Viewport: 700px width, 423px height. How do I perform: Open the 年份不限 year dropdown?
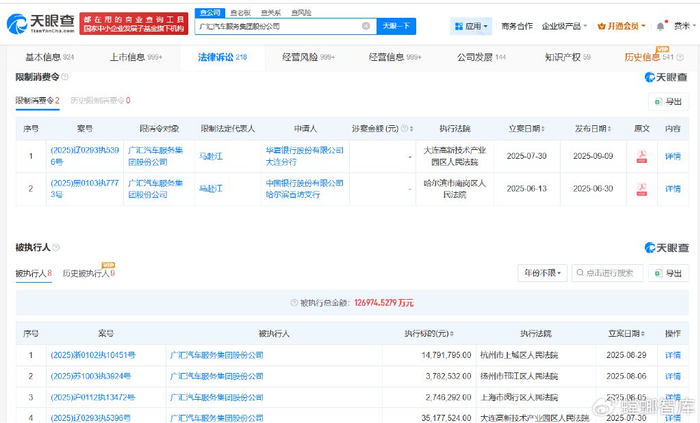542,273
